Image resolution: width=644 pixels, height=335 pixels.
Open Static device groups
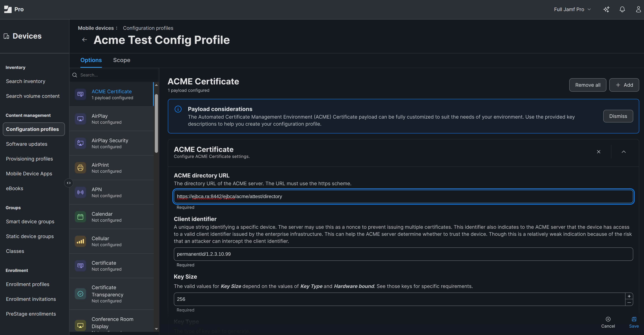pyautogui.click(x=30, y=236)
